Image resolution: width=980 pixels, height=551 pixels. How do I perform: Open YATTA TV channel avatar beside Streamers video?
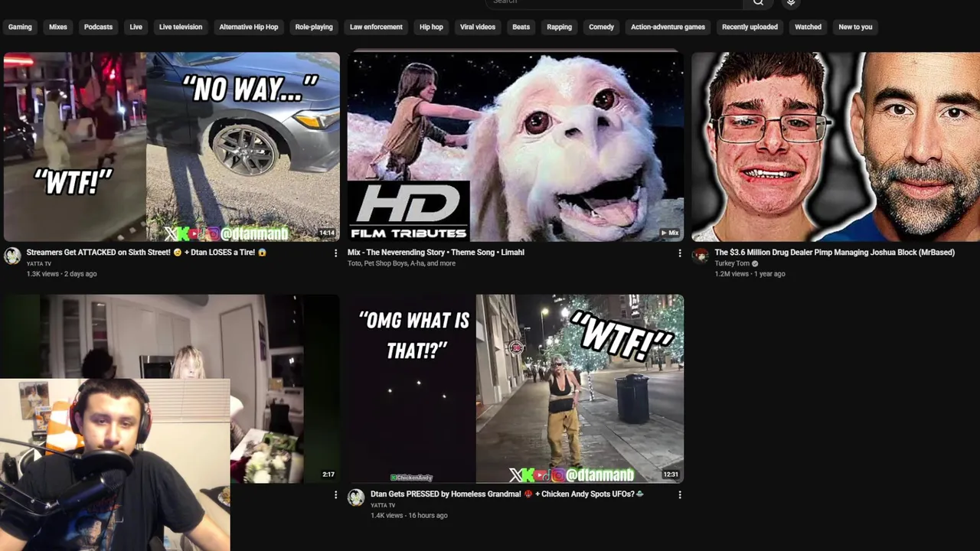pyautogui.click(x=12, y=256)
